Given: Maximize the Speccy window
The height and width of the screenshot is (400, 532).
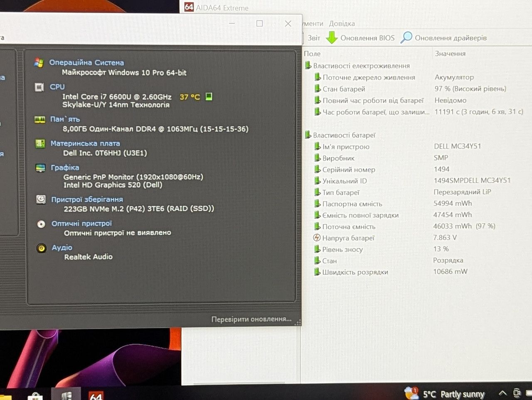Looking at the screenshot, I should pos(260,24).
